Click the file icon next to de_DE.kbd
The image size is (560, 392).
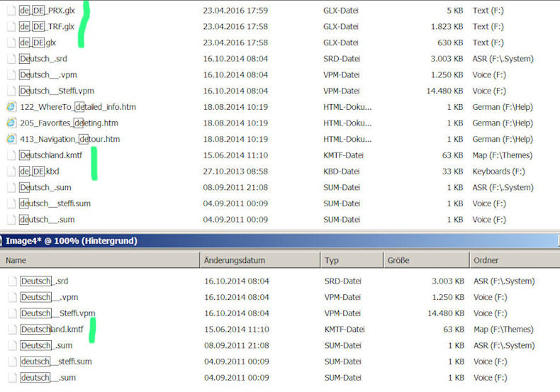pyautogui.click(x=11, y=172)
